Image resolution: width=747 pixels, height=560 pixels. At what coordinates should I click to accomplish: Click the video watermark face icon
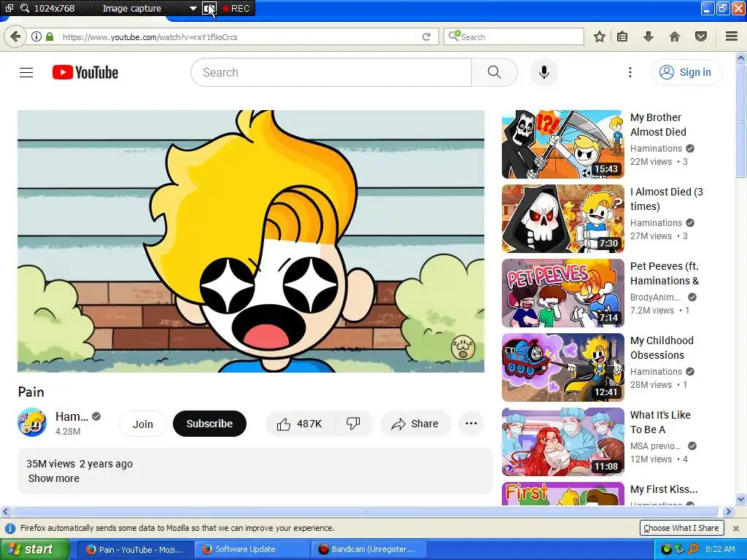pyautogui.click(x=462, y=347)
